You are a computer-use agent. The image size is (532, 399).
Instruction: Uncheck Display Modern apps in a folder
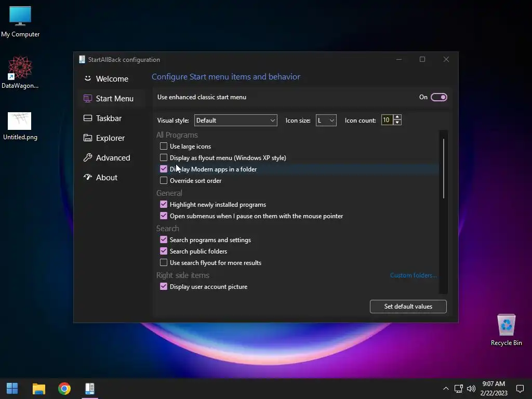click(x=164, y=169)
